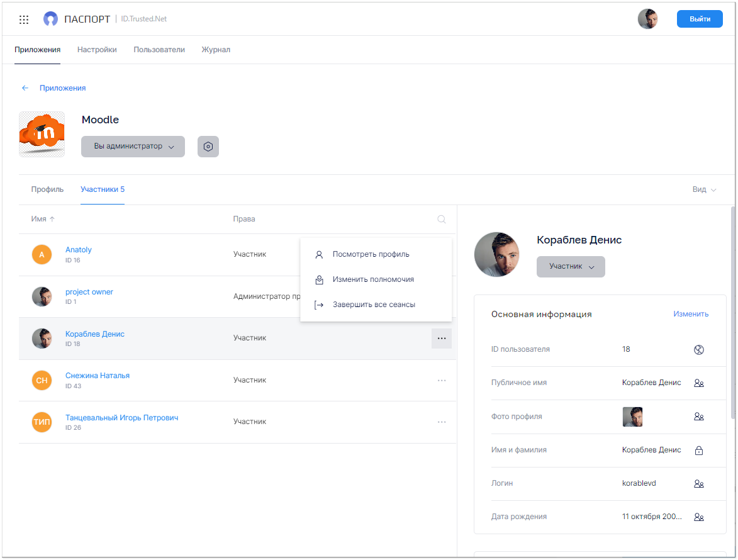Viewport: 738px width, 560px height.
Task: Click Кораблев Денис avatar in the list
Action: (x=42, y=339)
